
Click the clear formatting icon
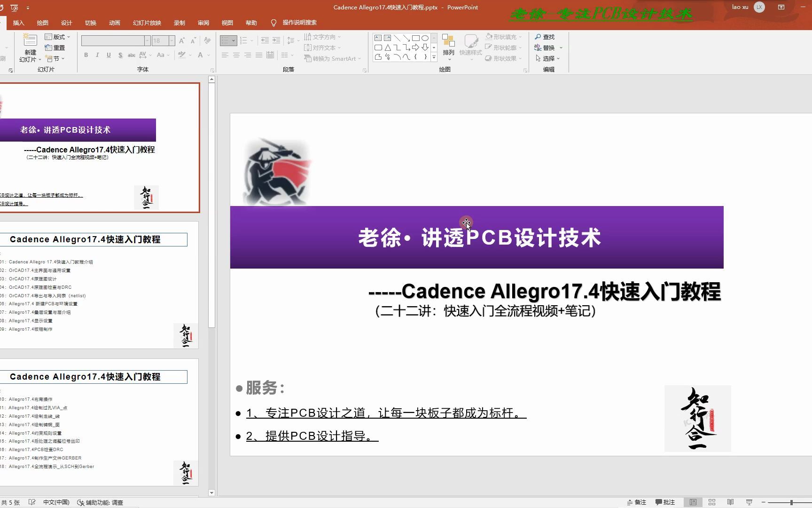click(x=207, y=40)
